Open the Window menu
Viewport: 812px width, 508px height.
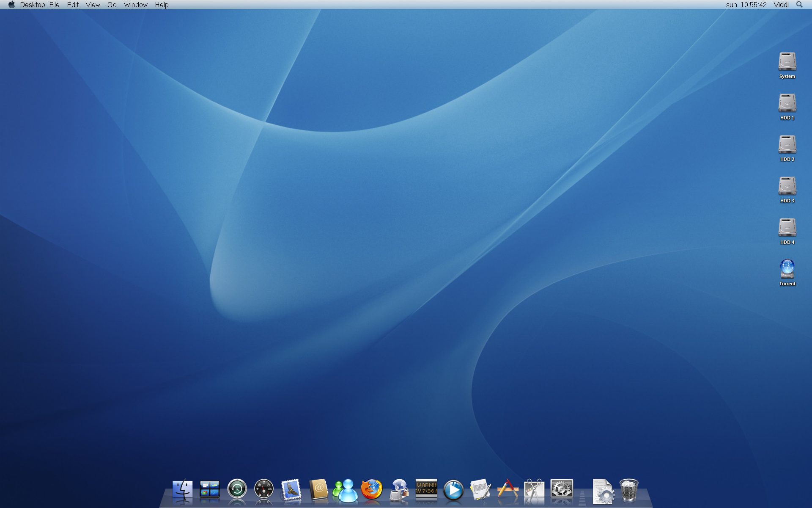click(135, 5)
